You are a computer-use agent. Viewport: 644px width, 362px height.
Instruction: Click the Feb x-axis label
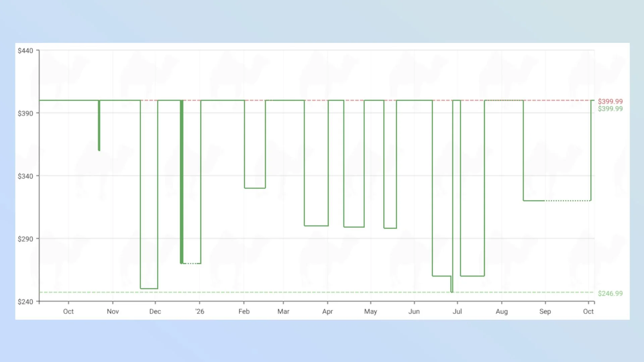244,311
